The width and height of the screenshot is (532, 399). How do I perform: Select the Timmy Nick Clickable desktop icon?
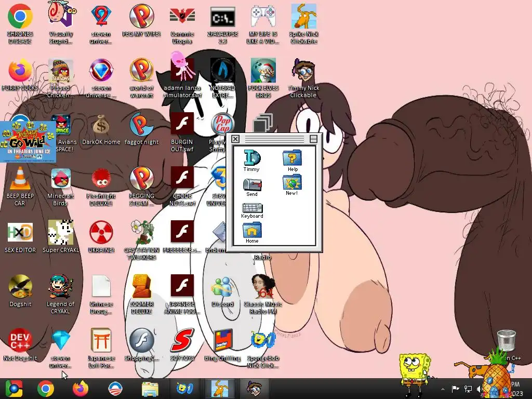pos(303,78)
